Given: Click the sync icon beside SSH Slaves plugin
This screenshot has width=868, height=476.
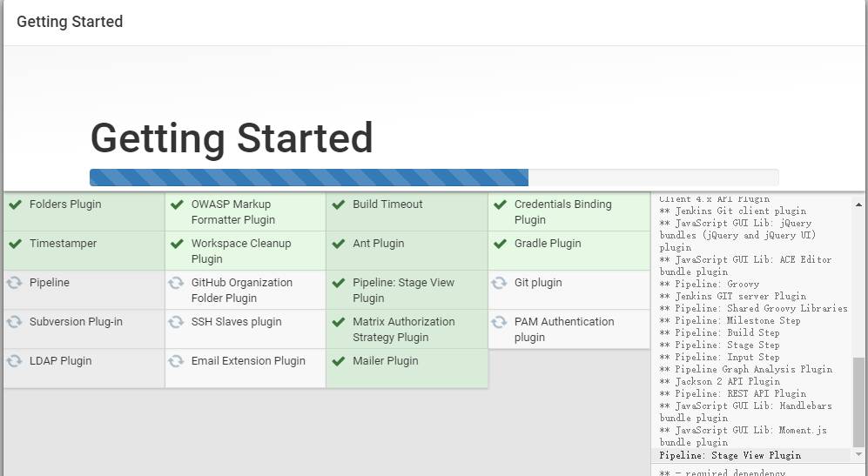Looking at the screenshot, I should click(x=176, y=322).
